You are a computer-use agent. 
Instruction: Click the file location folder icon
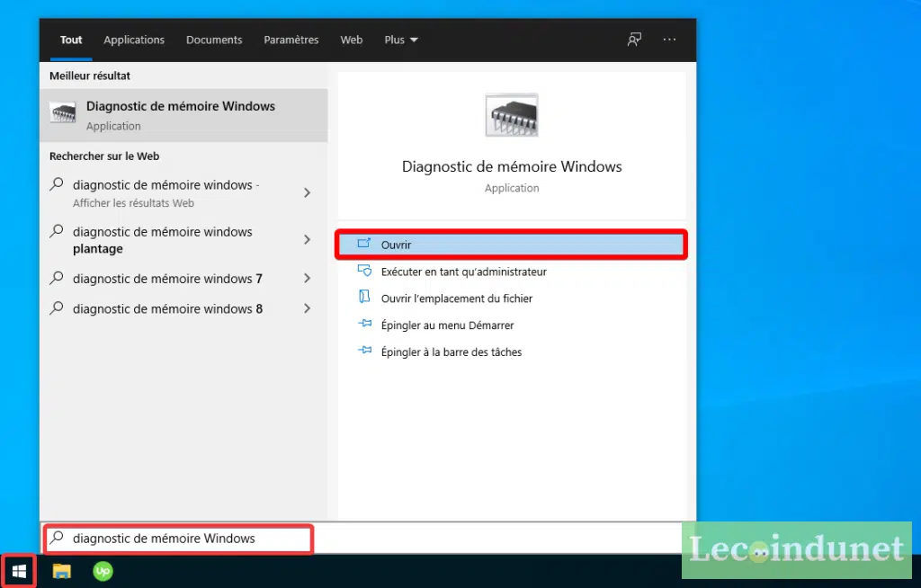tap(364, 297)
